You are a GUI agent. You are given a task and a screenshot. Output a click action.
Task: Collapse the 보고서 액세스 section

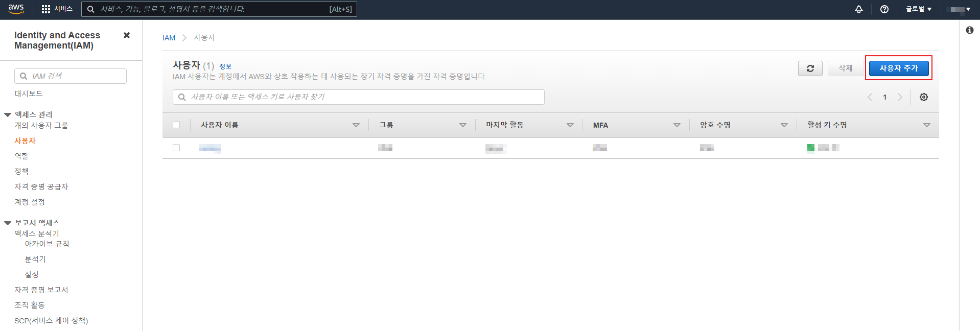tap(8, 223)
